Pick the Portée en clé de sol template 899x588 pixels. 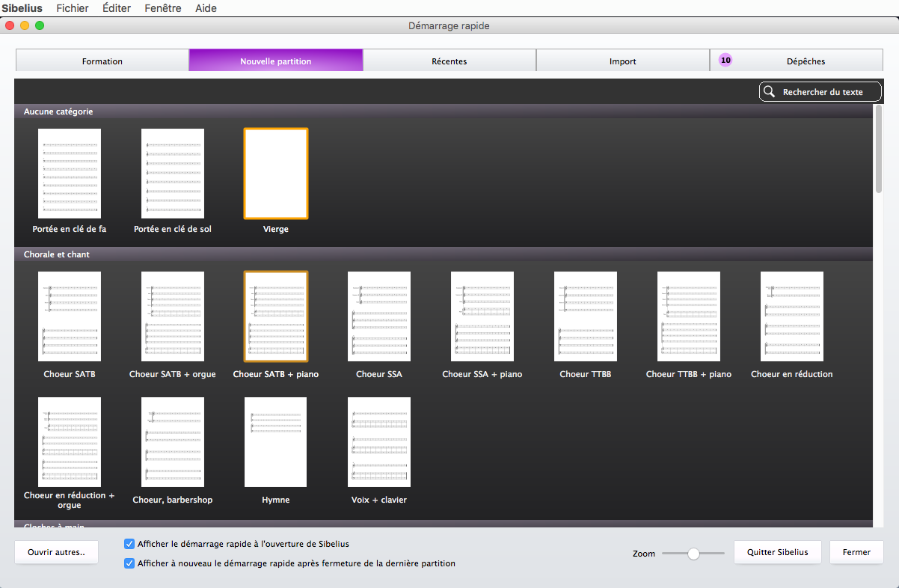tap(173, 174)
